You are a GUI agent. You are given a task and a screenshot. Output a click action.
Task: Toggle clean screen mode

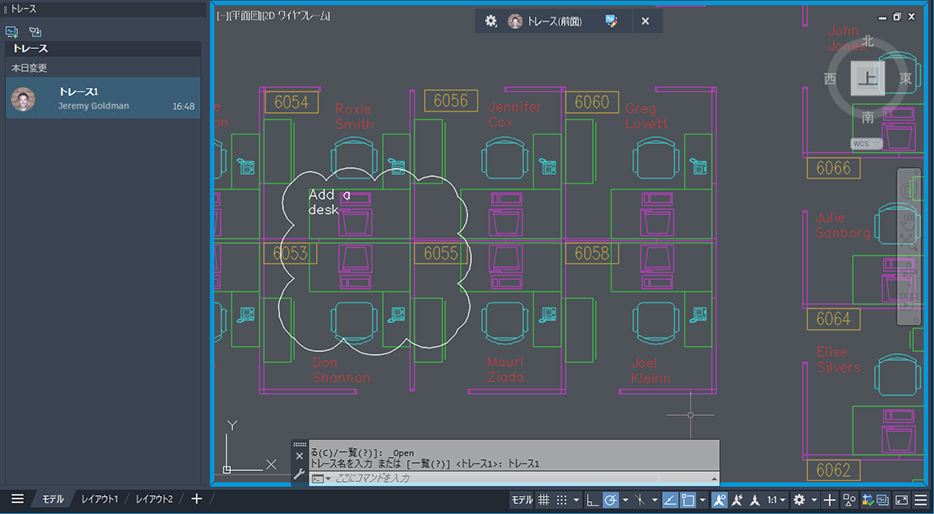click(902, 500)
